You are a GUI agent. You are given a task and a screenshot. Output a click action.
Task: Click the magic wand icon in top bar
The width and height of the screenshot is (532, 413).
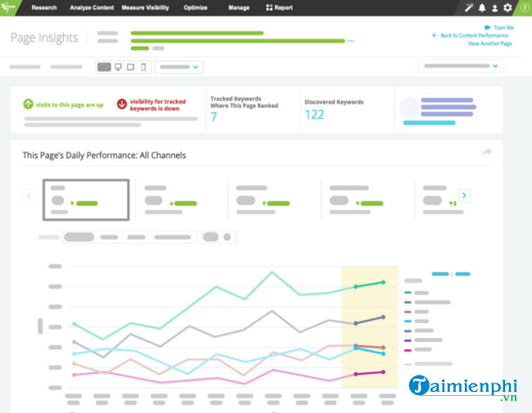coord(469,7)
